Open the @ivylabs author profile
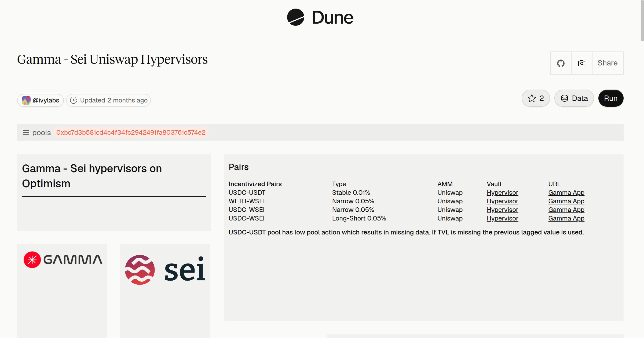644x338 pixels. 41,100
